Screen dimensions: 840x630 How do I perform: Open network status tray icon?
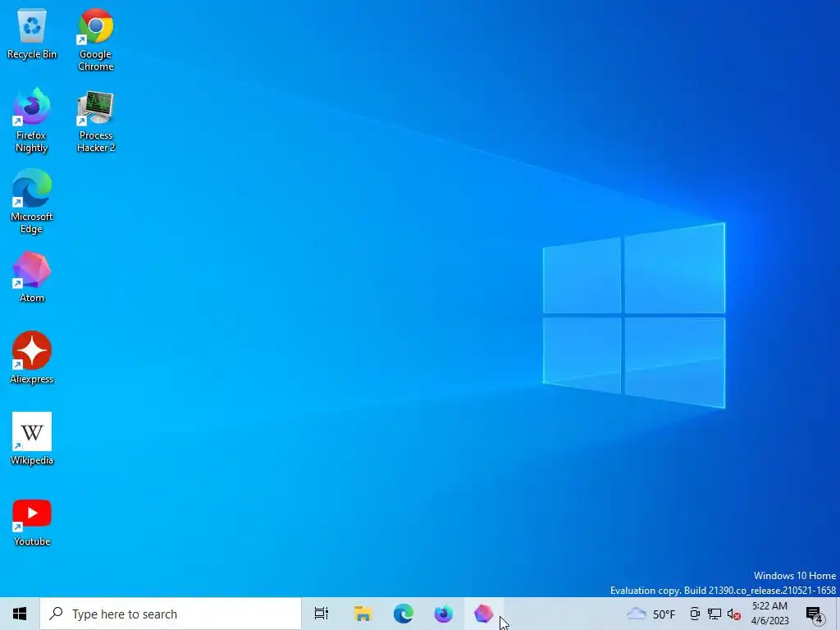pos(714,614)
